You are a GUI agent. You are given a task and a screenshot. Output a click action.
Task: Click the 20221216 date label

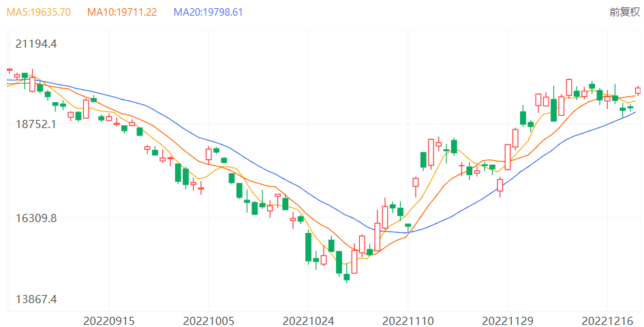(x=607, y=321)
